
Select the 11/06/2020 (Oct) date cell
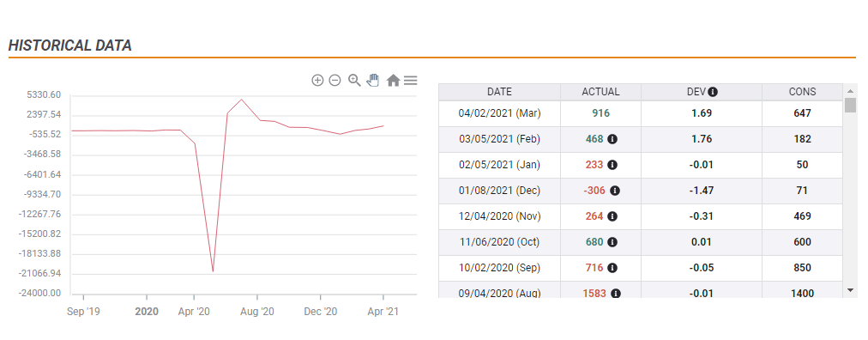click(x=499, y=242)
